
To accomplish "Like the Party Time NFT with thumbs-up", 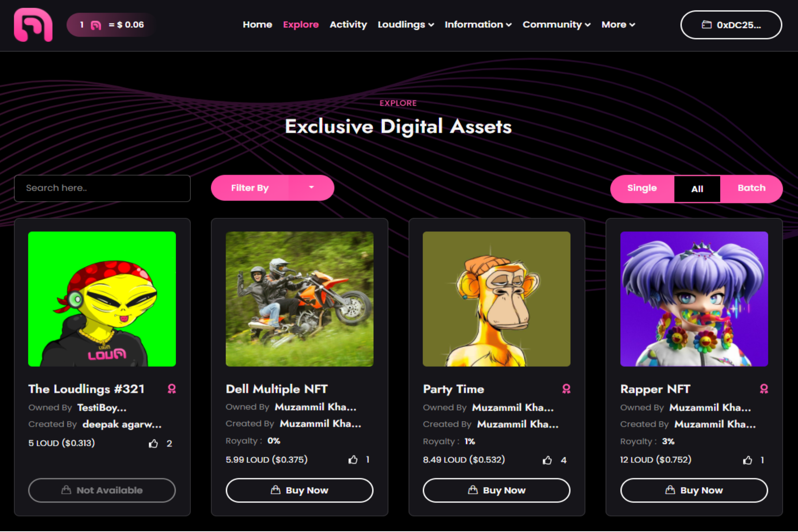I will 547,460.
